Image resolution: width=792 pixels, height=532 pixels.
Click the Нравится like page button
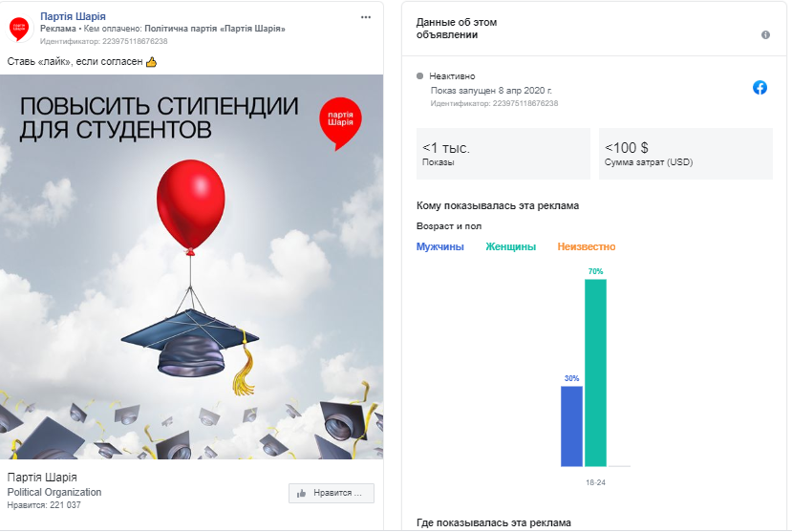(x=332, y=493)
